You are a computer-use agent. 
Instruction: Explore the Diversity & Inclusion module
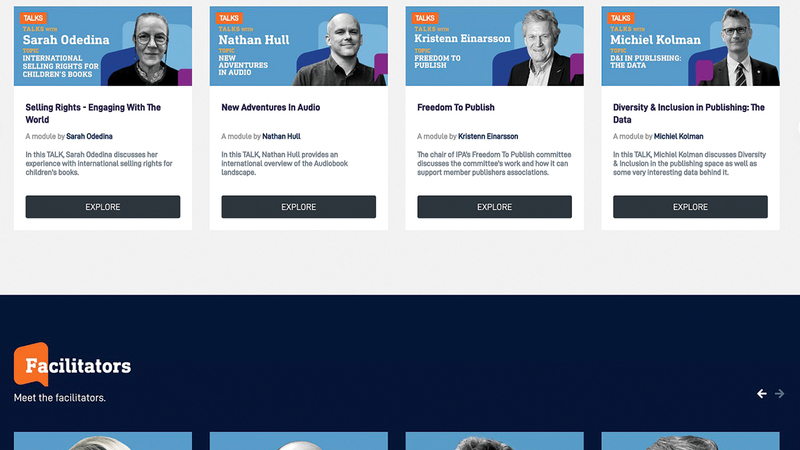pos(690,207)
